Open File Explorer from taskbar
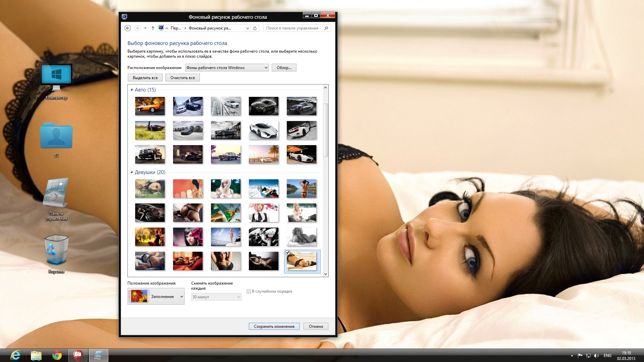644x362 pixels. 36,355
